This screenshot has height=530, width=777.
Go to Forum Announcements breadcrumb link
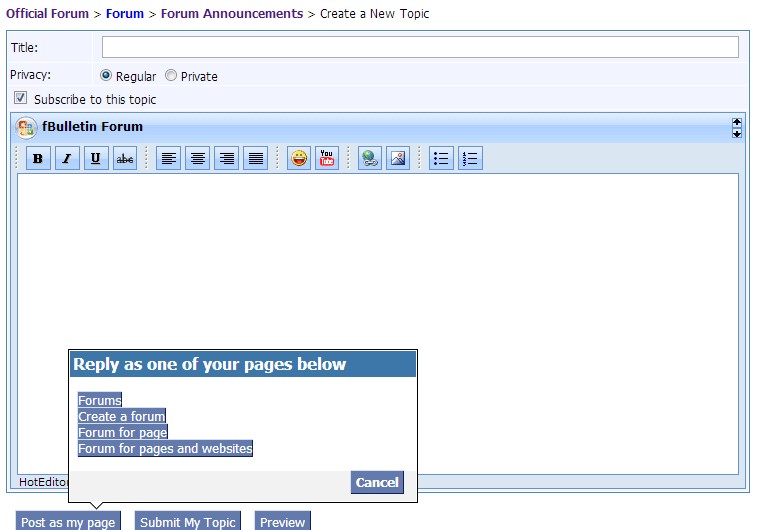tap(232, 14)
